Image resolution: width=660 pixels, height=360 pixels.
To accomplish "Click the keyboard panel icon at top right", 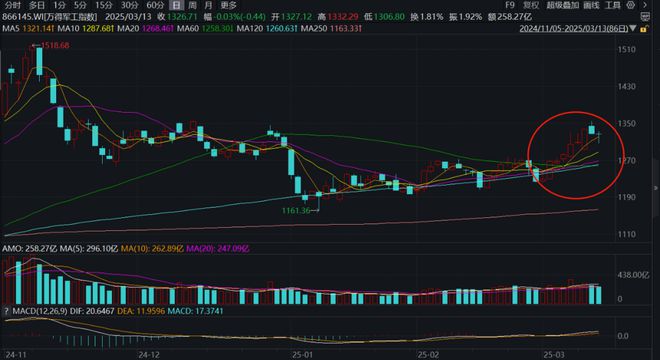I will click(x=645, y=17).
